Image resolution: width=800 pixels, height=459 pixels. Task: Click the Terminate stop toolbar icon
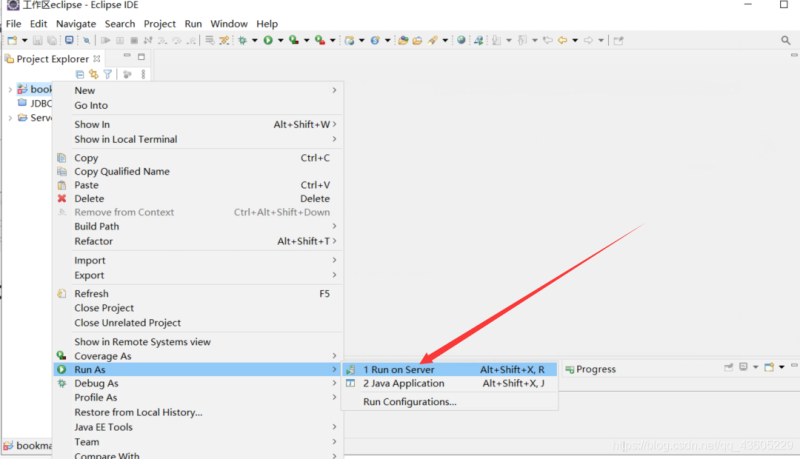click(134, 40)
